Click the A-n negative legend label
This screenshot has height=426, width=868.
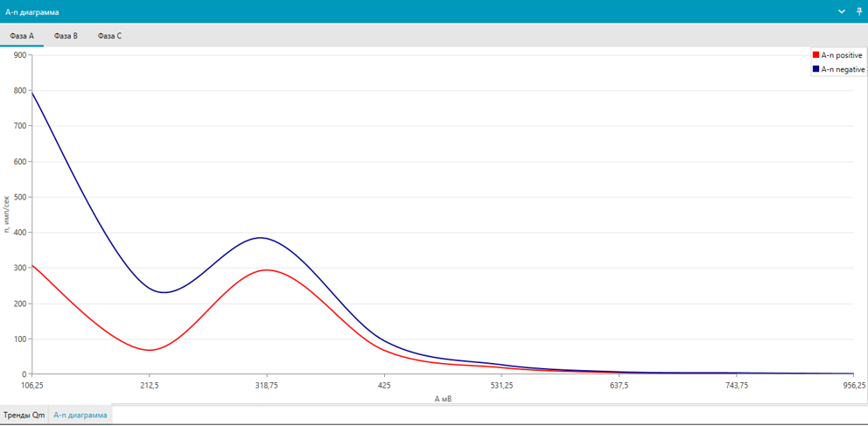tap(843, 69)
